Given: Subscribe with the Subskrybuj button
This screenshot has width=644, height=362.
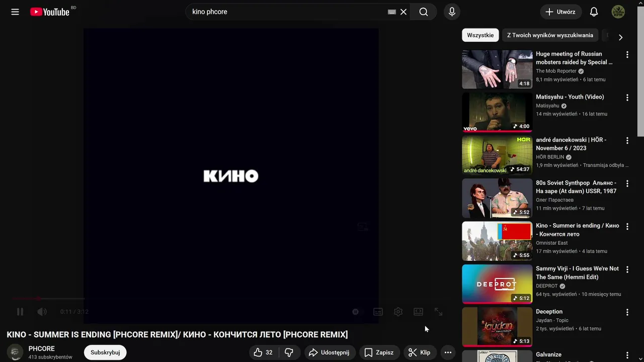Looking at the screenshot, I should (105, 352).
